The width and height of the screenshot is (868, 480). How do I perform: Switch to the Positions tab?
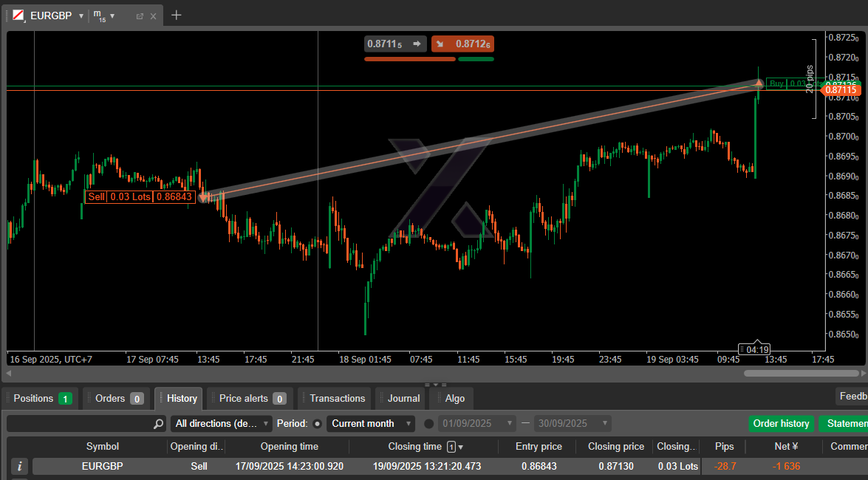pyautogui.click(x=41, y=398)
